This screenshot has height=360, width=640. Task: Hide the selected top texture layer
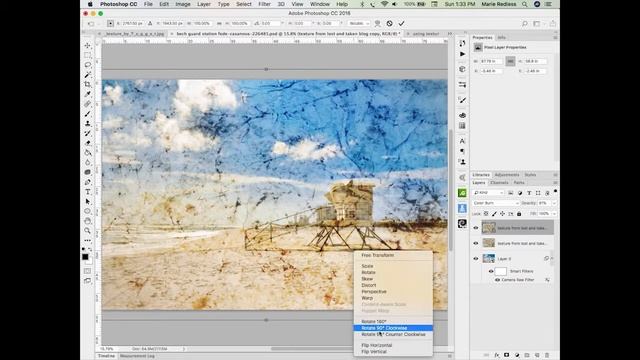point(476,228)
